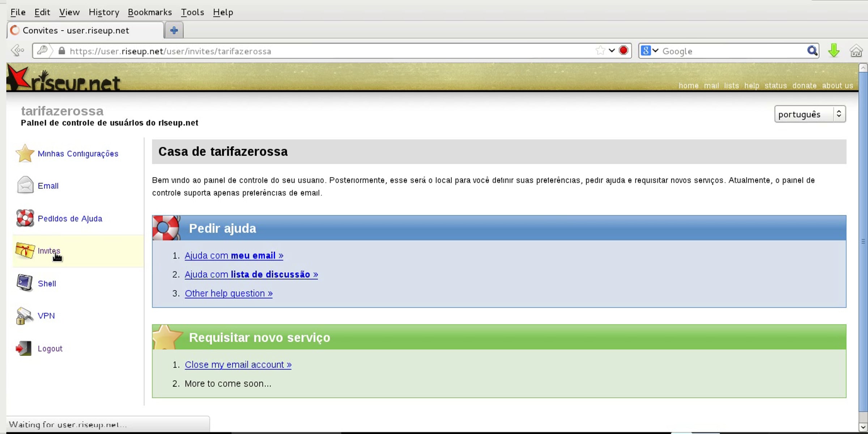Click the status link in site header
Screen dimensions: 868x434
pos(776,86)
